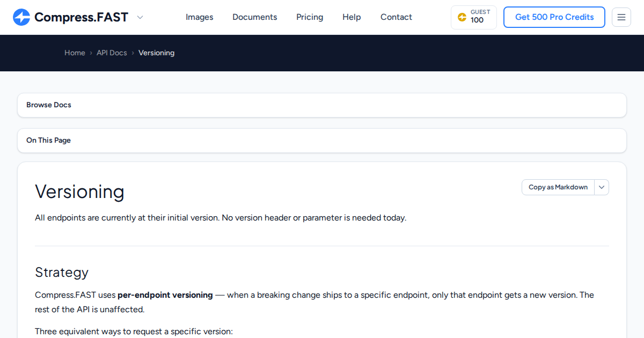Open the hamburger menu icon
Image resolution: width=644 pixels, height=338 pixels.
click(621, 17)
